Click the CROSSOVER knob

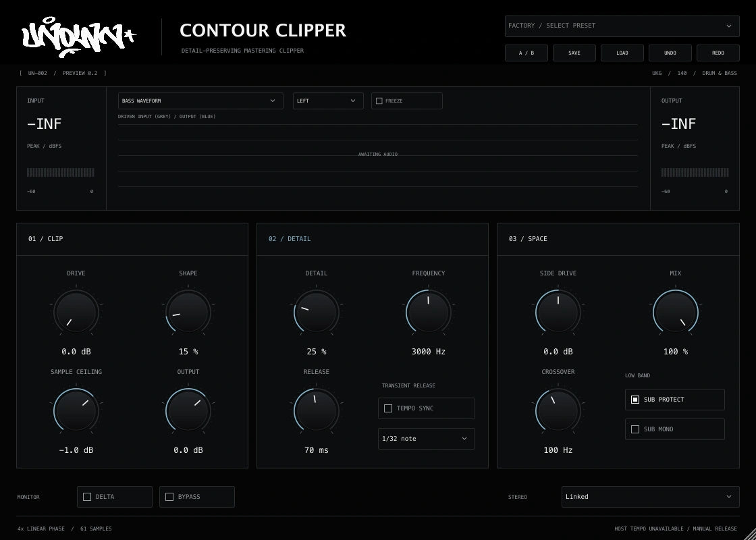coord(558,411)
